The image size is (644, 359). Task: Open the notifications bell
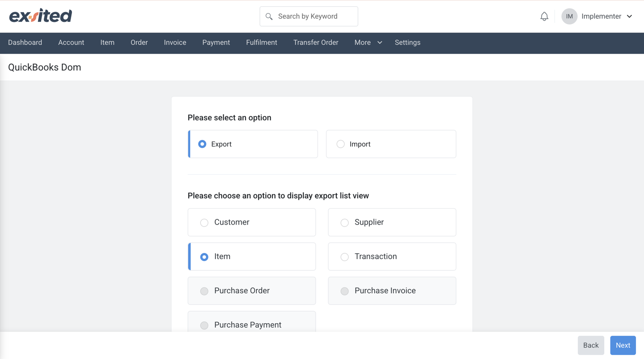coord(544,17)
